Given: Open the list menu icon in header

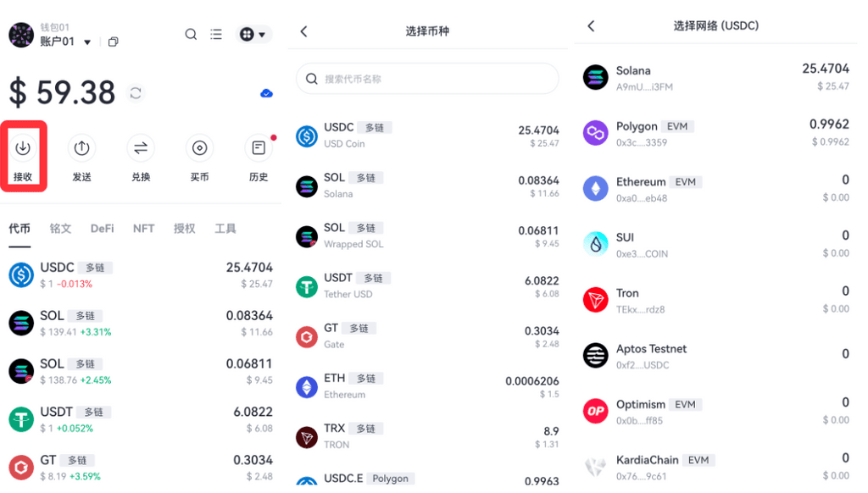Looking at the screenshot, I should pyautogui.click(x=216, y=34).
